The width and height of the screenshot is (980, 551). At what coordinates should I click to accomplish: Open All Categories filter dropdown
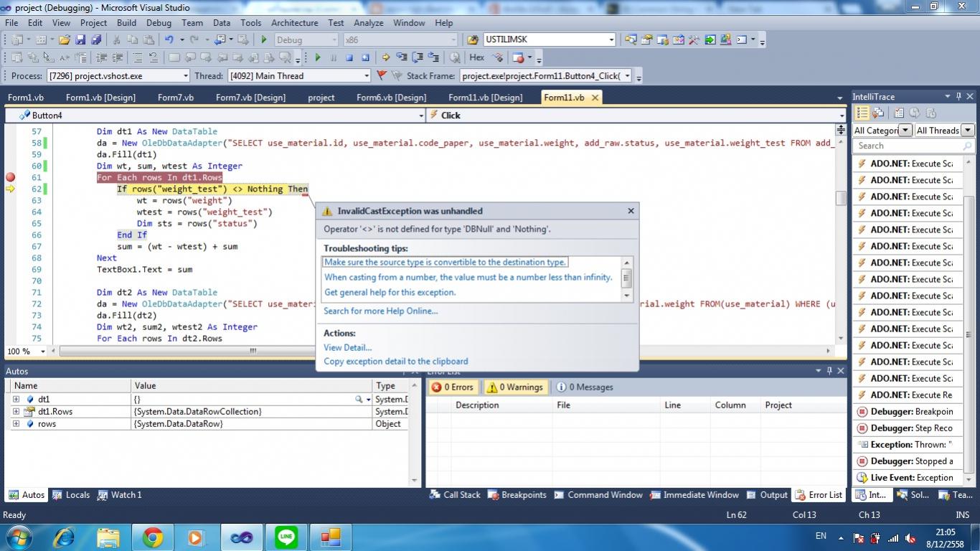(905, 131)
